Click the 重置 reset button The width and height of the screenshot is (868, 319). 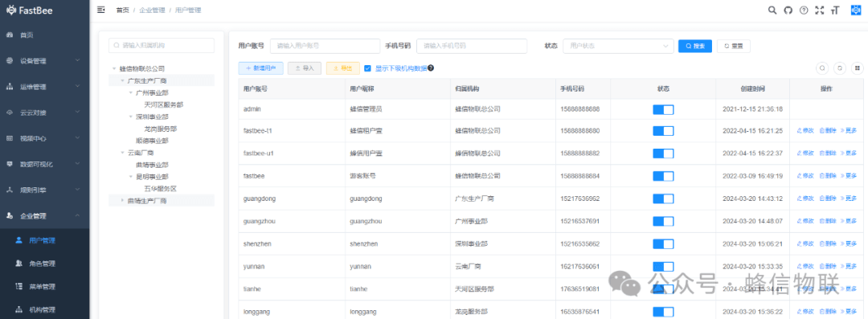click(734, 46)
